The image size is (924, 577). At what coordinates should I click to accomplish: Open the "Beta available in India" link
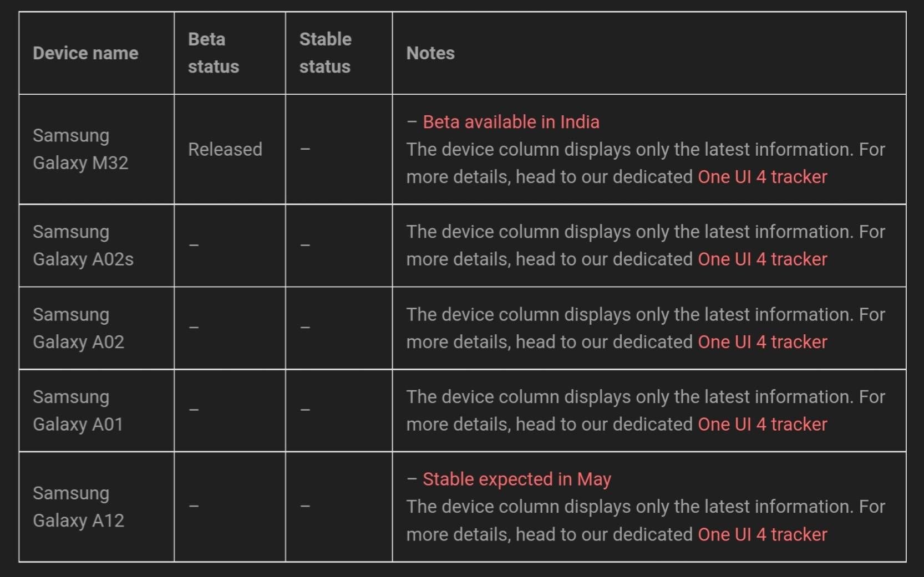point(511,122)
